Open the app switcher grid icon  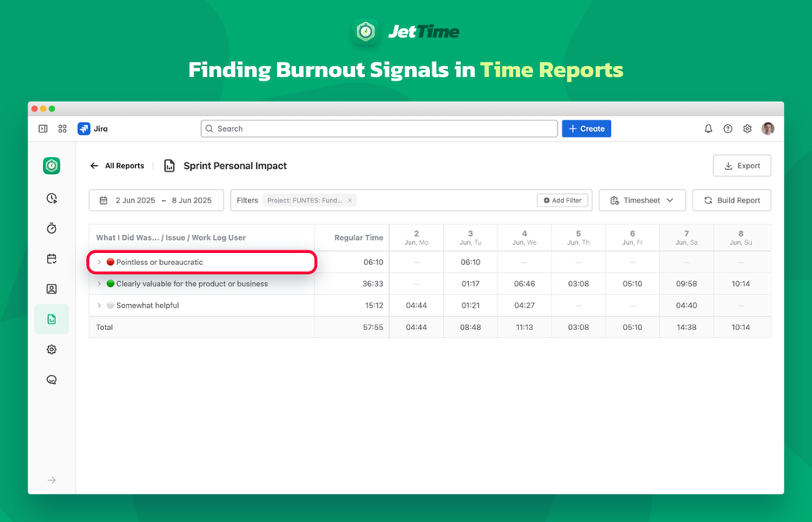click(62, 128)
